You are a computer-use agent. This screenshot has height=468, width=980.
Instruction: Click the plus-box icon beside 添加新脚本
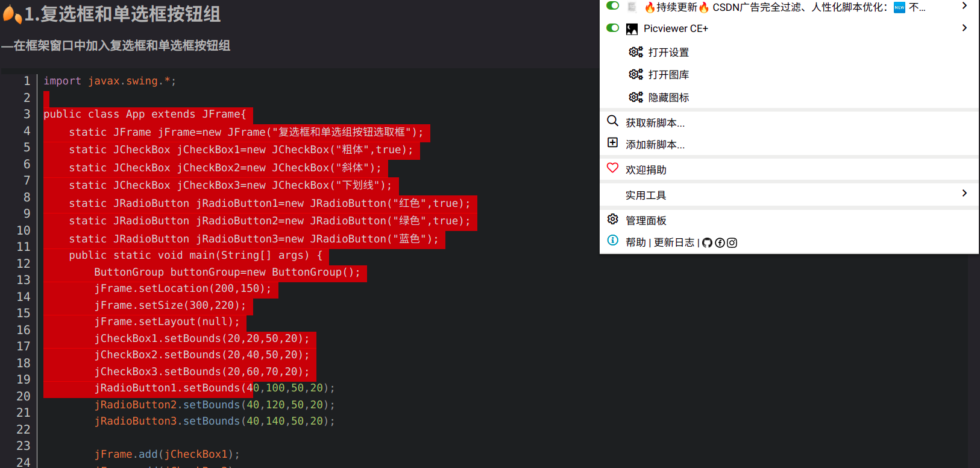[612, 142]
